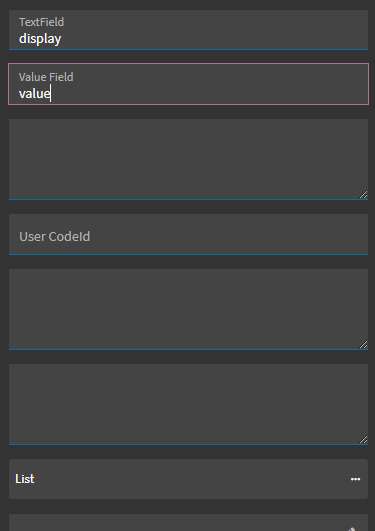The height and width of the screenshot is (531, 375).
Task: Focus the User CodeId input field
Action: click(188, 234)
